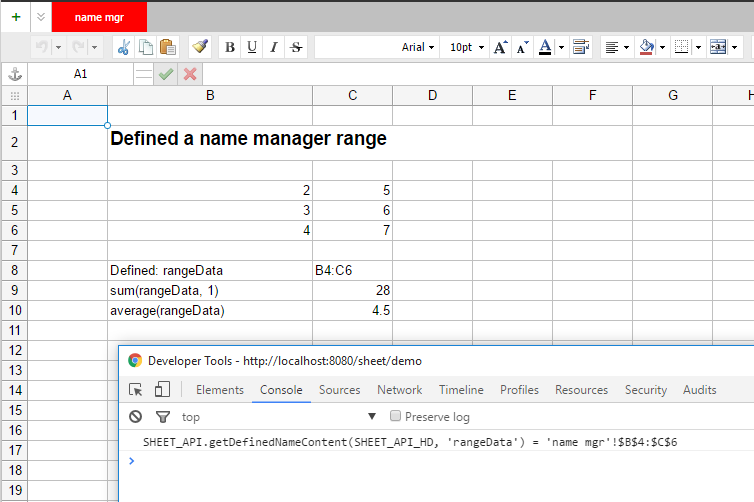Viewport: 754px width, 502px height.
Task: Click the Undo icon
Action: (x=42, y=47)
